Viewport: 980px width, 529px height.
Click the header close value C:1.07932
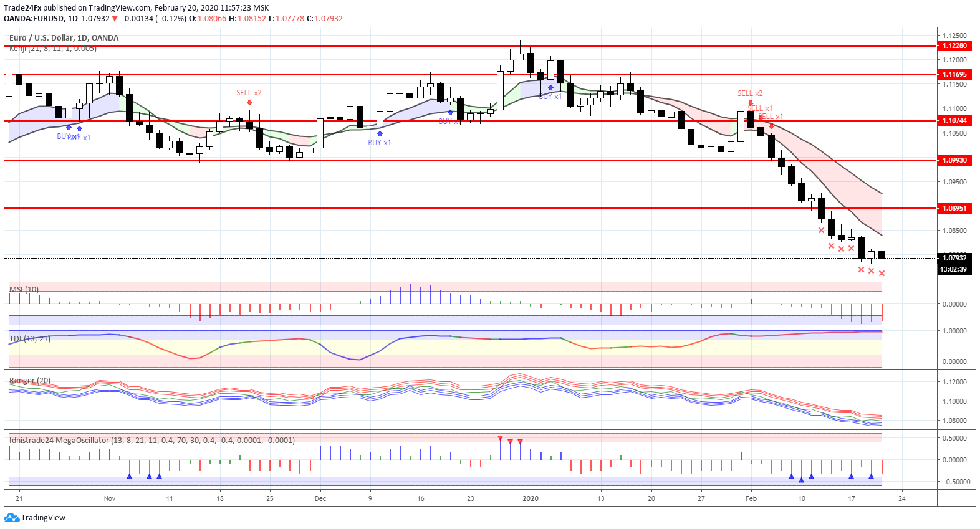325,19
